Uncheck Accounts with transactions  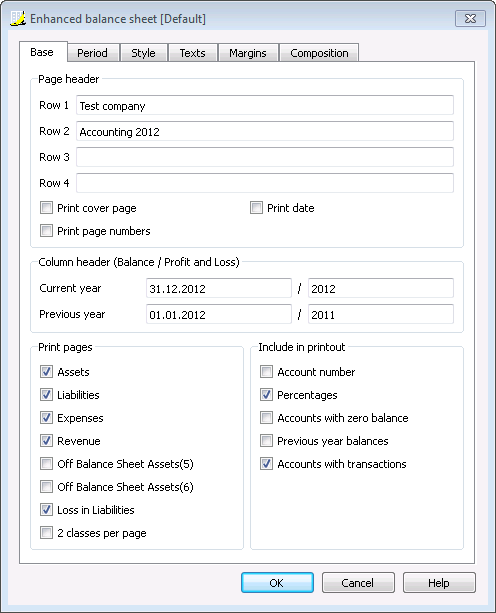[x=267, y=464]
